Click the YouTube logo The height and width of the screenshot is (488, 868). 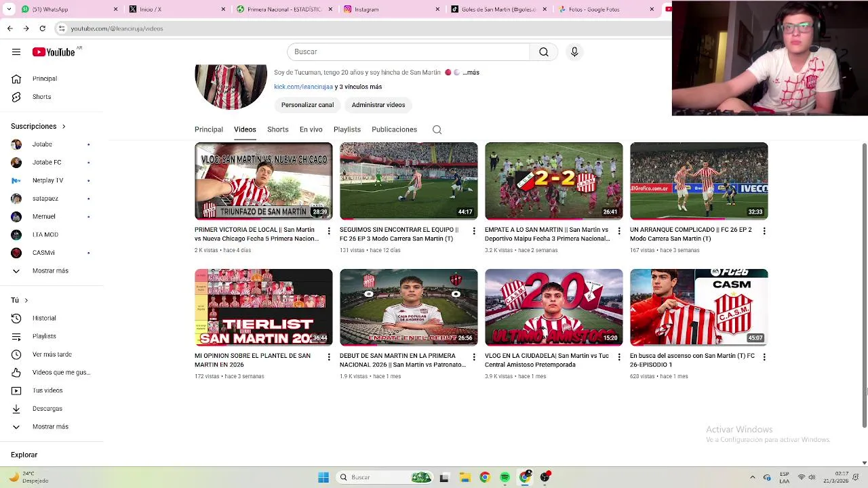coord(54,52)
